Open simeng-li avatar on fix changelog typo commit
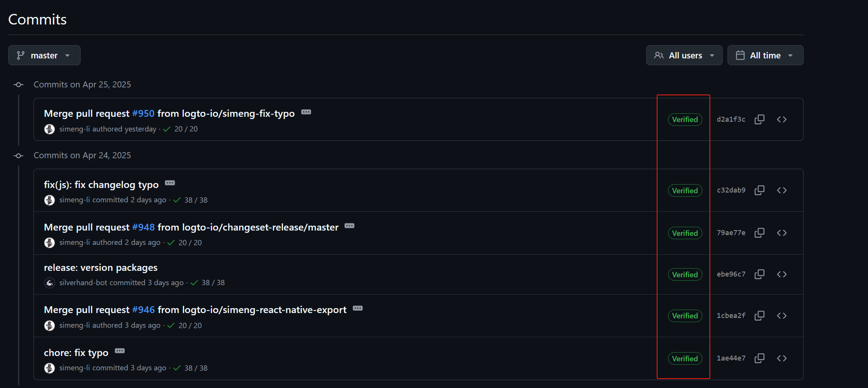This screenshot has width=868, height=388. tap(49, 200)
